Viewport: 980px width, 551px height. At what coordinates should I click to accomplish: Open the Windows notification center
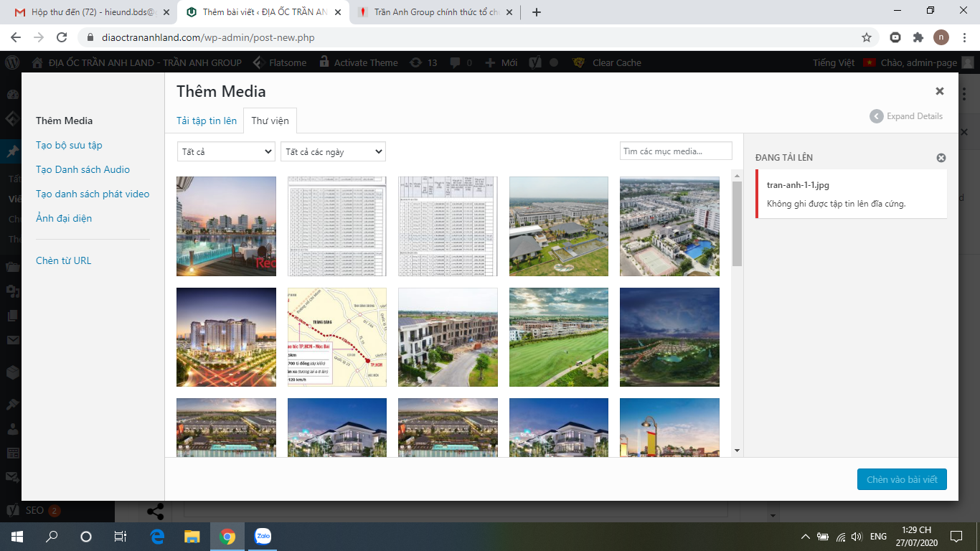956,537
